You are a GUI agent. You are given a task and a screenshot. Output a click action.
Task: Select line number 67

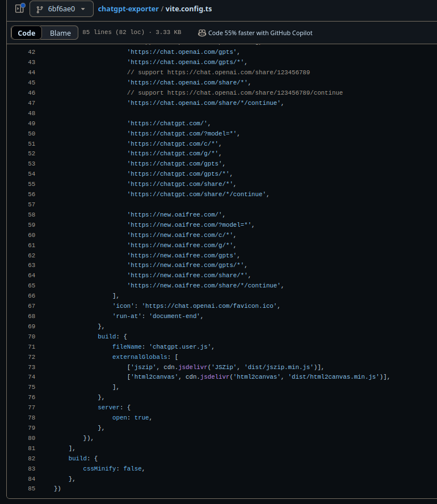tap(32, 306)
